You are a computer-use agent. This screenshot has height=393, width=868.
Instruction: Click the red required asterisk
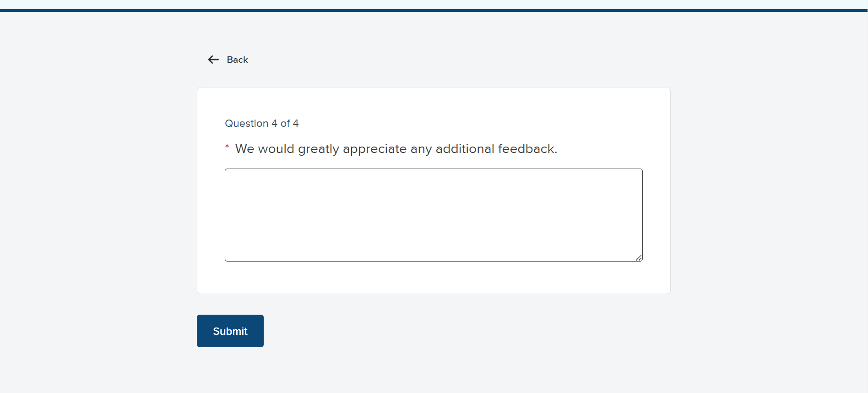click(x=227, y=147)
